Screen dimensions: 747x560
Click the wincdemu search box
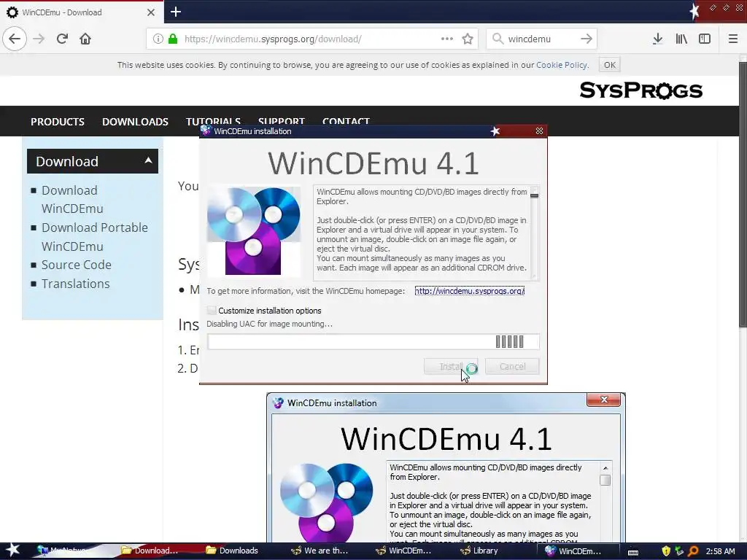[541, 39]
